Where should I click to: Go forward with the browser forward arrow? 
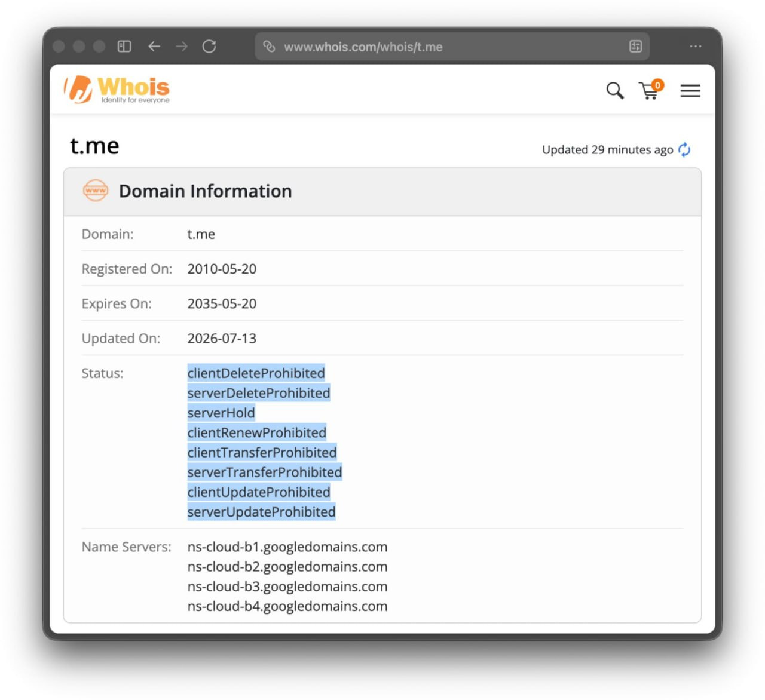pos(182,47)
